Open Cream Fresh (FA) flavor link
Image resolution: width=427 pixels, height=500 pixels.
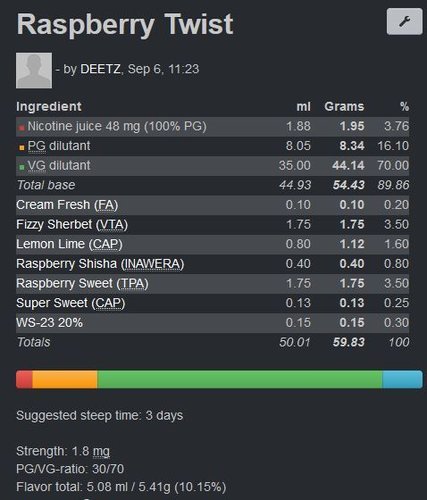pos(67,205)
